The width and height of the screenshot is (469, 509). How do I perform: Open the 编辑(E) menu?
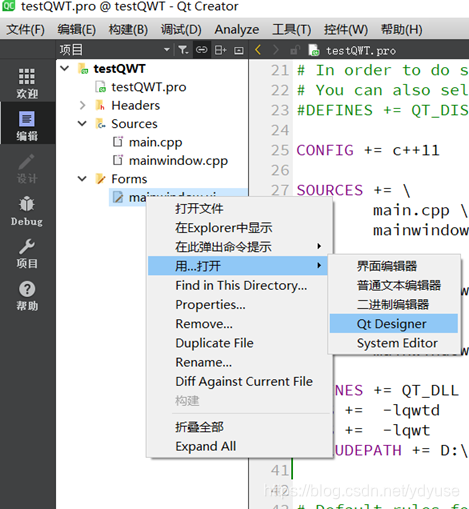click(77, 30)
